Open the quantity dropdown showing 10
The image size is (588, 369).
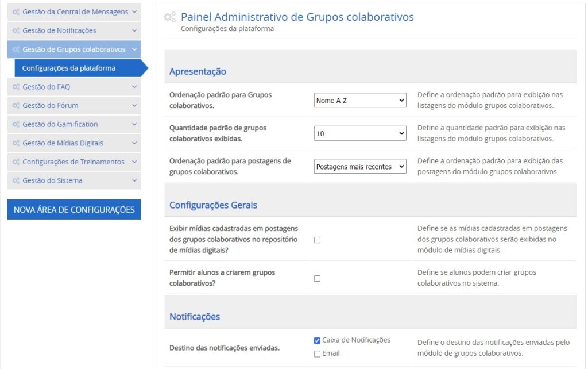(360, 133)
